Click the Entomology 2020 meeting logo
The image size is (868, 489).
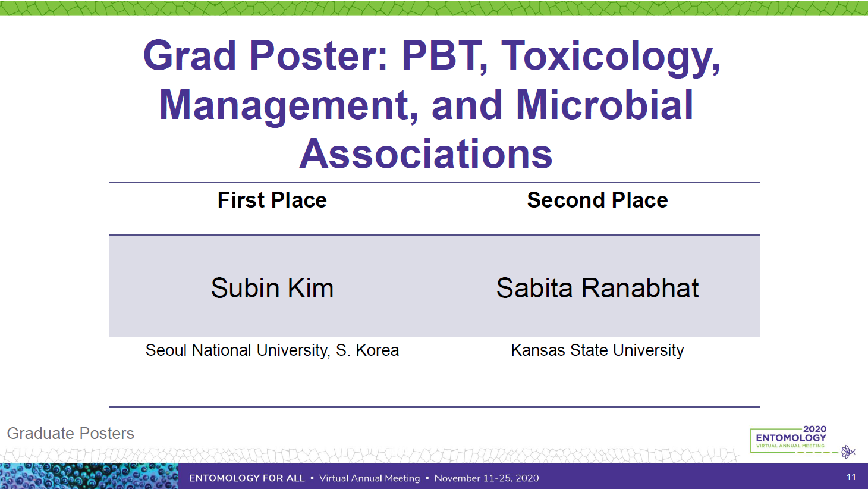(x=803, y=442)
